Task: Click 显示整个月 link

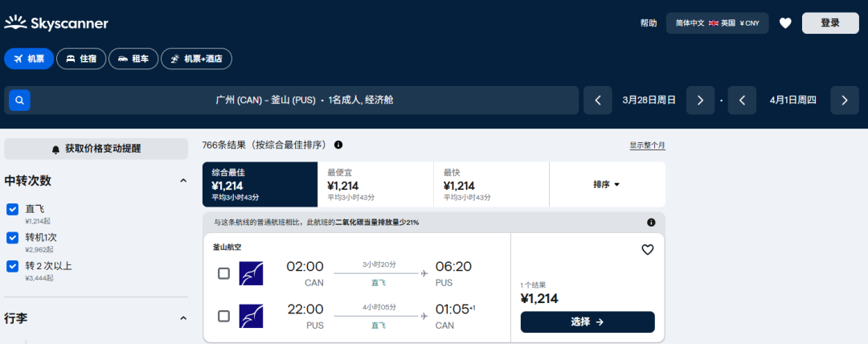Action: [x=647, y=145]
